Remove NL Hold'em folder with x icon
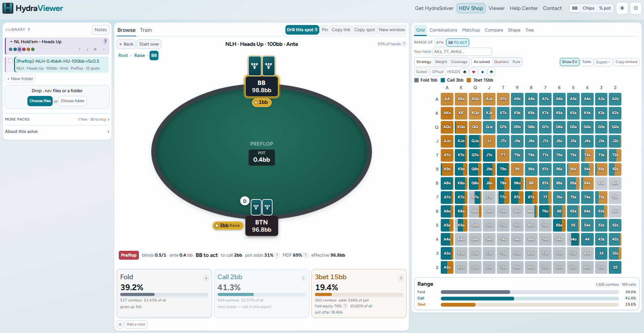 104,49
